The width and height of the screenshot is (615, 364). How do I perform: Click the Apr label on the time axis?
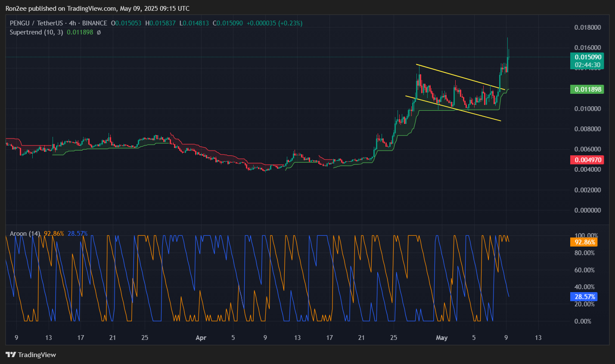(201, 338)
